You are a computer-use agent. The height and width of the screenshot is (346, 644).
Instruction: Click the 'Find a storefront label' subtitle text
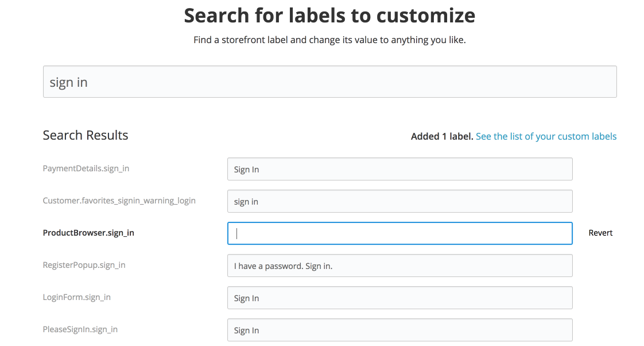tap(329, 41)
